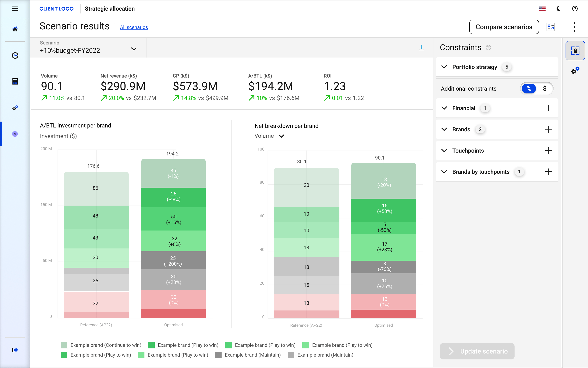Open the help question mark icon
The image size is (588, 368).
tap(575, 9)
